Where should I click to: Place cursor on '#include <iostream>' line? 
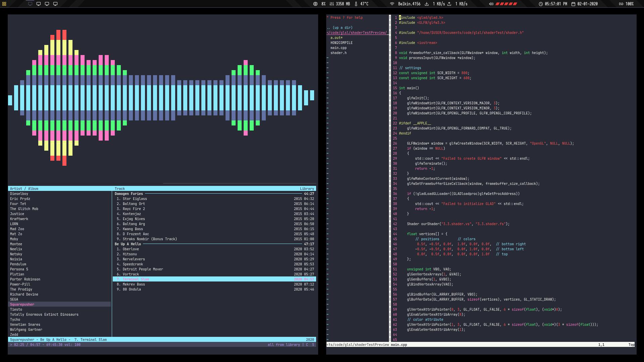(418, 43)
